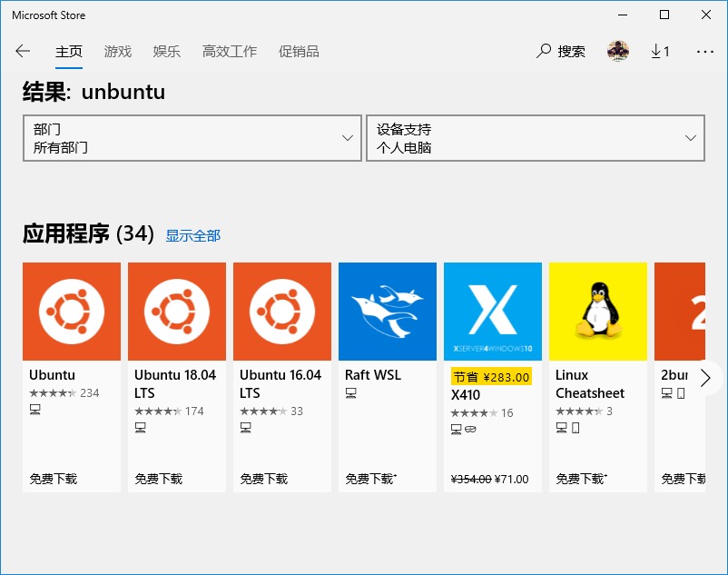728x575 pixels.
Task: Click the 显示全部 link
Action: 192,236
